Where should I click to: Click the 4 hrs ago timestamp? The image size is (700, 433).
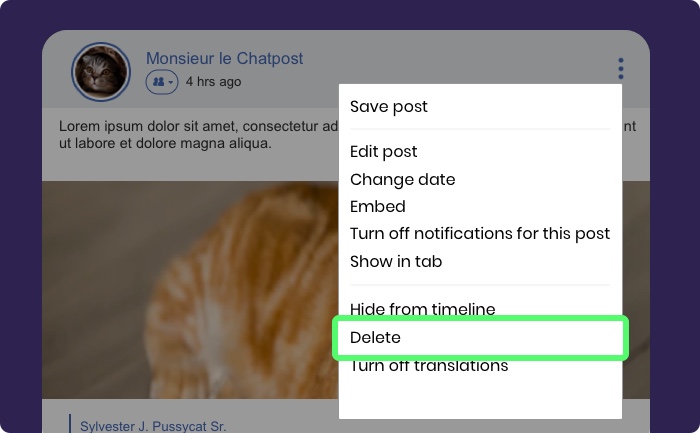point(213,82)
